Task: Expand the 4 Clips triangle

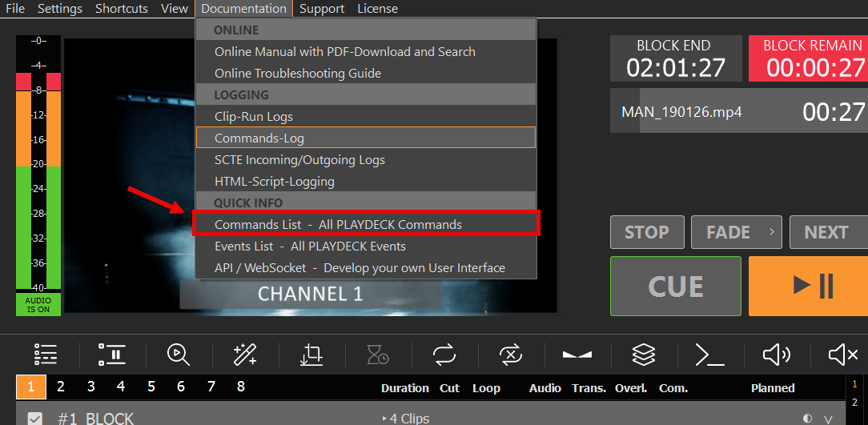Action: coord(384,419)
